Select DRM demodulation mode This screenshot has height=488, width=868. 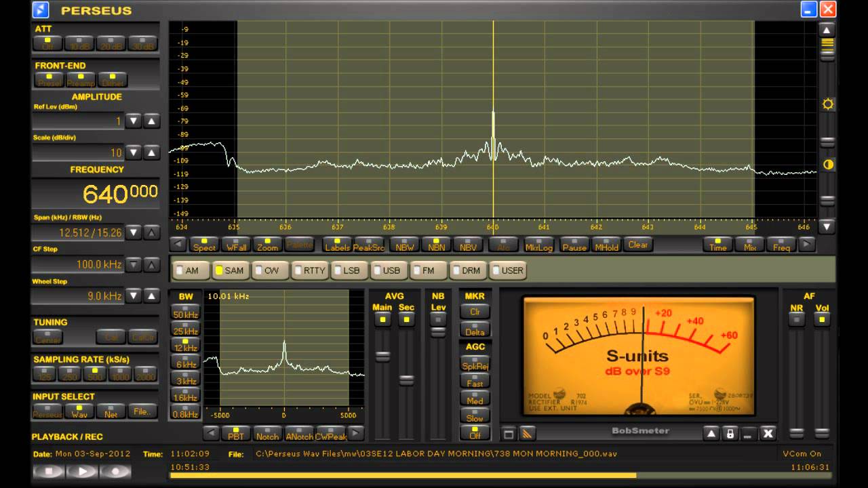coord(468,270)
